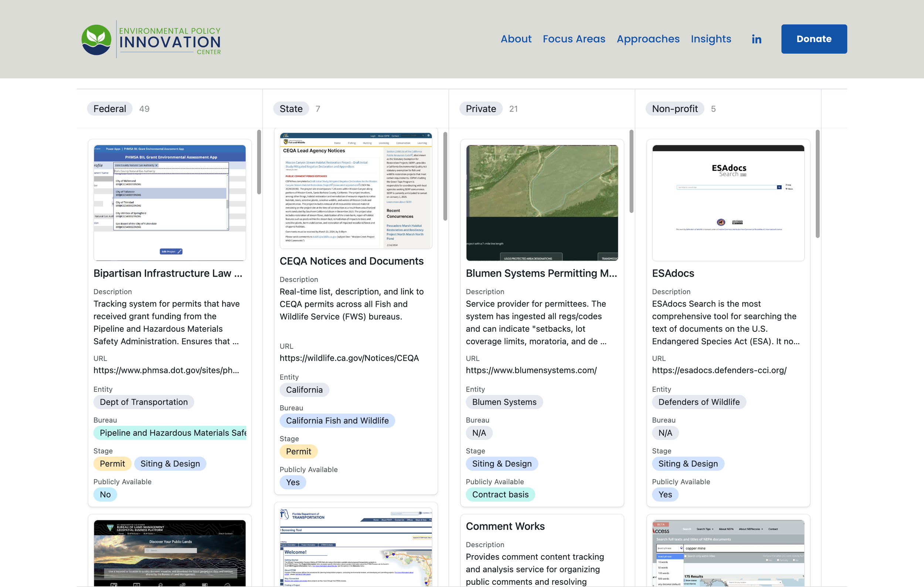Click the Bureau of Land Management thumbnail

coord(170,553)
